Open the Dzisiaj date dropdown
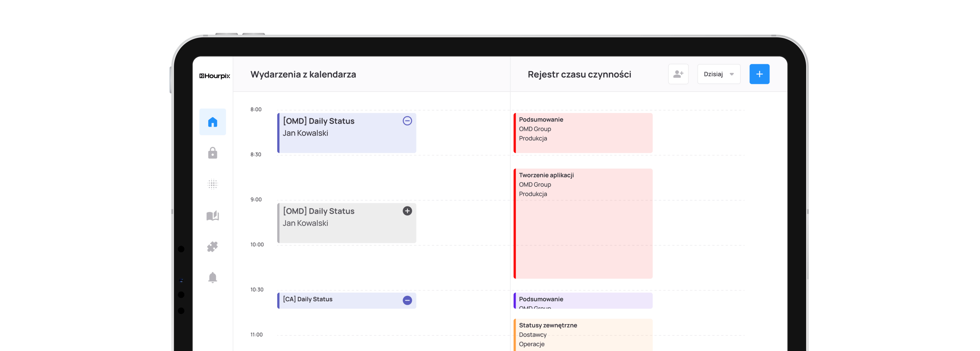 point(719,74)
